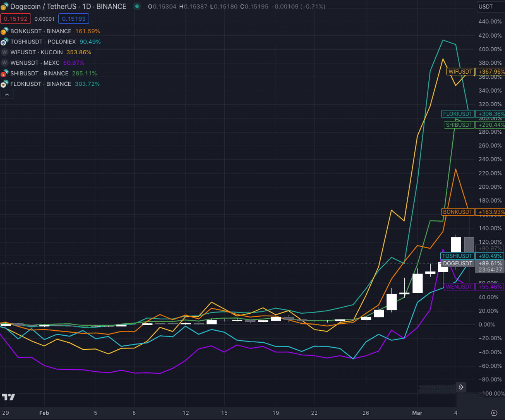Click the TOSHIUSDT coin logo in legend
The image size is (505, 420).
4,42
